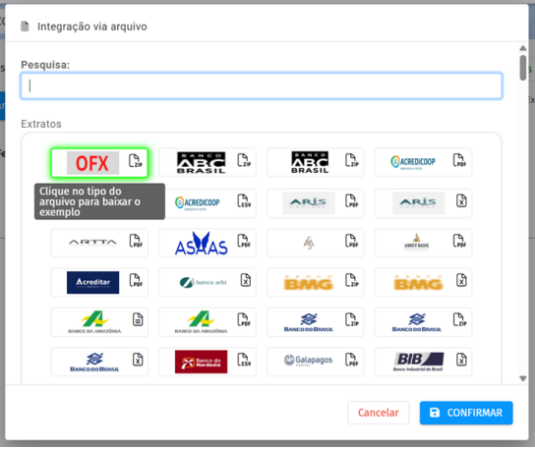The height and width of the screenshot is (449, 535).
Task: Click the scrollbar up arrow
Action: 523,48
